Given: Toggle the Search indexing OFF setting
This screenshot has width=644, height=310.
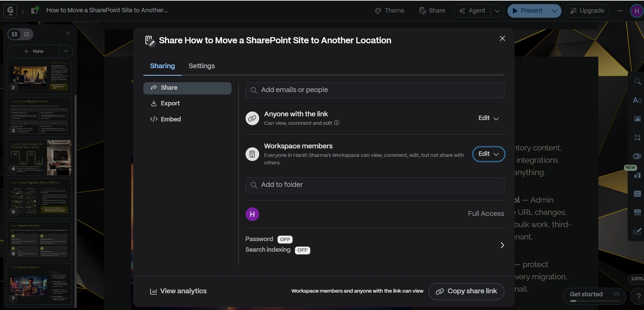Looking at the screenshot, I should pyautogui.click(x=302, y=250).
